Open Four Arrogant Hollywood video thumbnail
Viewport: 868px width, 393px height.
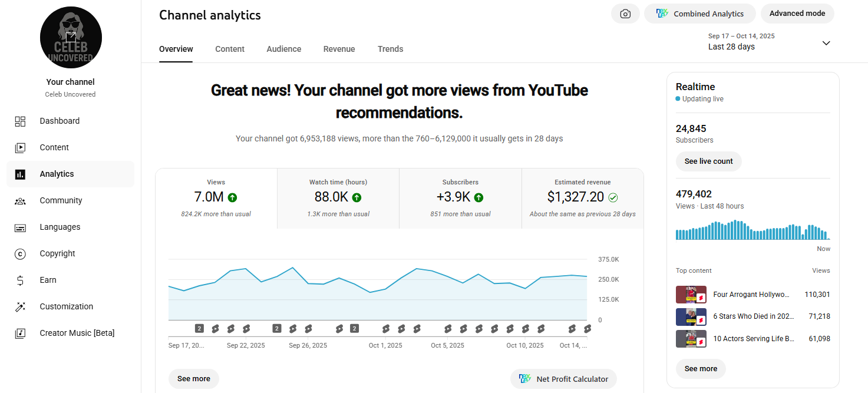point(691,295)
